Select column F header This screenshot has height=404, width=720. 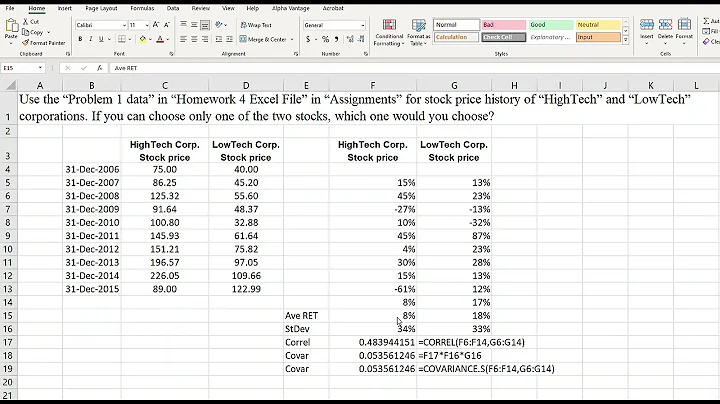point(372,85)
